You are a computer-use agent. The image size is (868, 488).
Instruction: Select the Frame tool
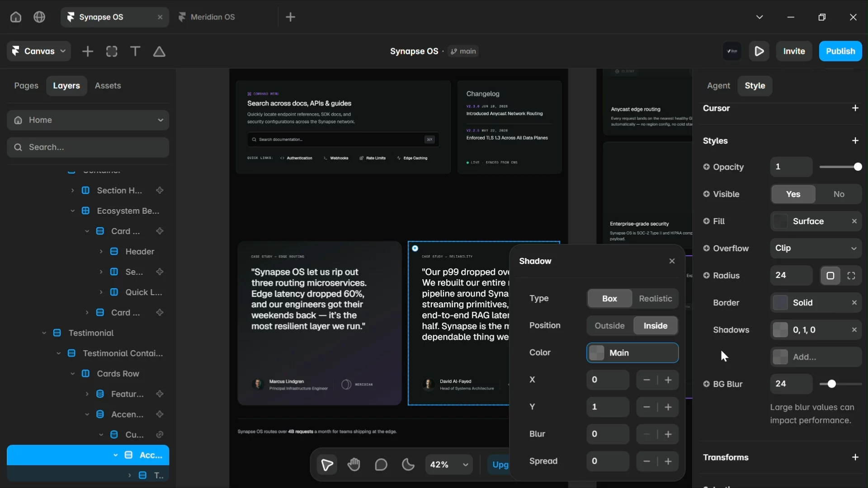[112, 52]
